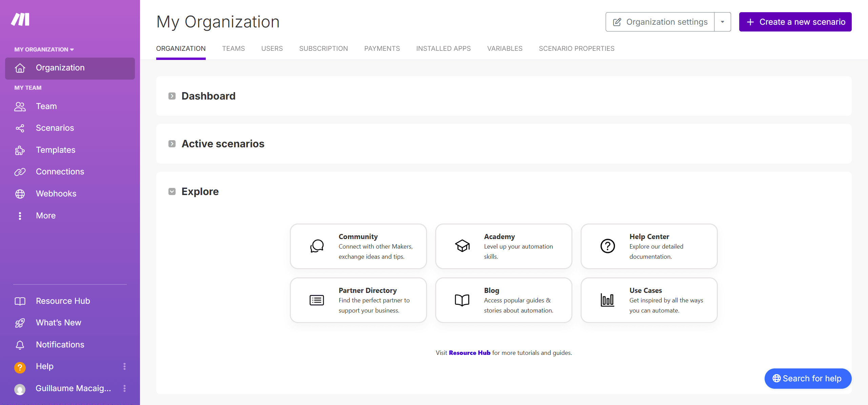Click the MY TEAM sidebar section label
The width and height of the screenshot is (868, 405).
click(28, 88)
